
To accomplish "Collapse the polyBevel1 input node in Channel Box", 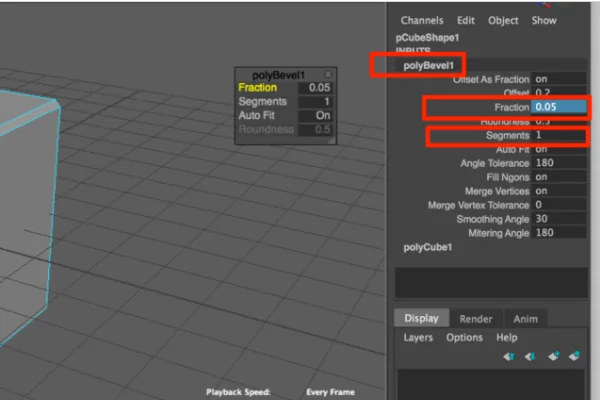I will point(428,65).
